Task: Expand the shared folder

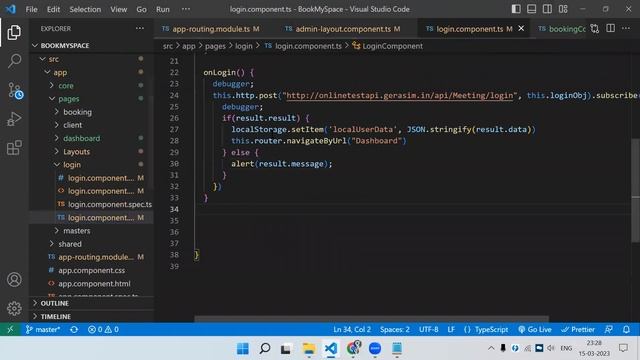Action: pyautogui.click(x=70, y=244)
